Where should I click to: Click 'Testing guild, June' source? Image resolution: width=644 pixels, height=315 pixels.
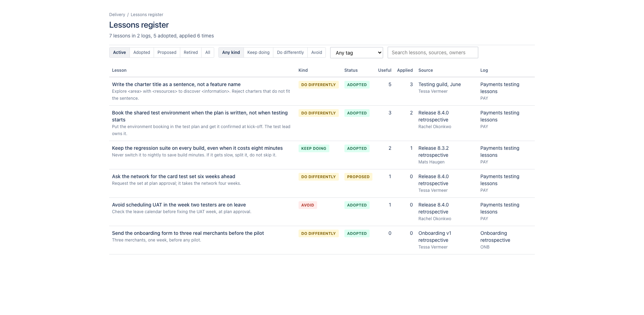click(440, 84)
